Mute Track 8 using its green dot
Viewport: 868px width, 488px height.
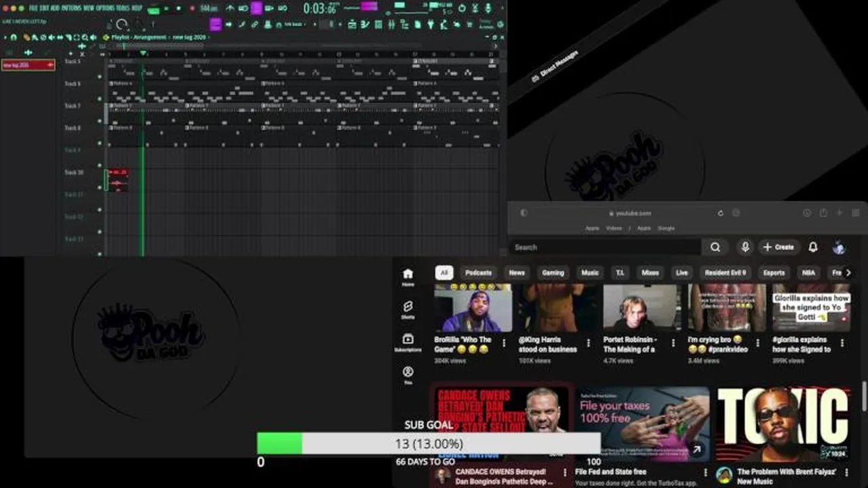click(100, 143)
